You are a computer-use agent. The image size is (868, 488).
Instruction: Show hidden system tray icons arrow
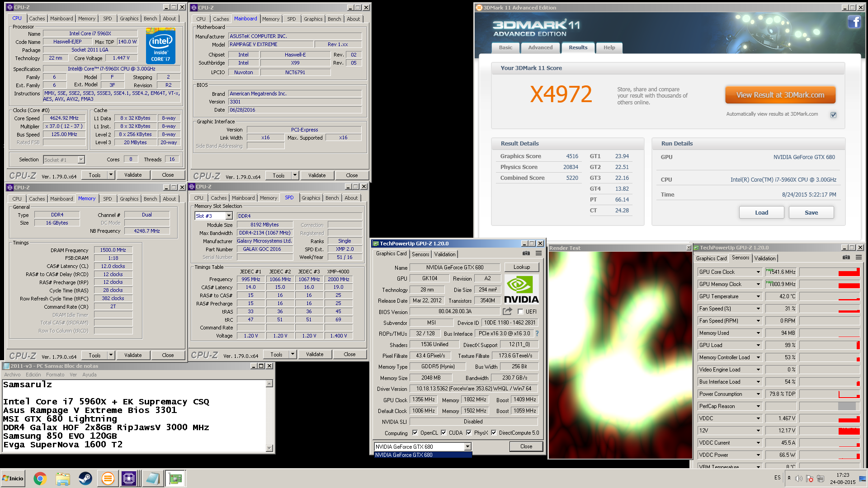pos(789,478)
